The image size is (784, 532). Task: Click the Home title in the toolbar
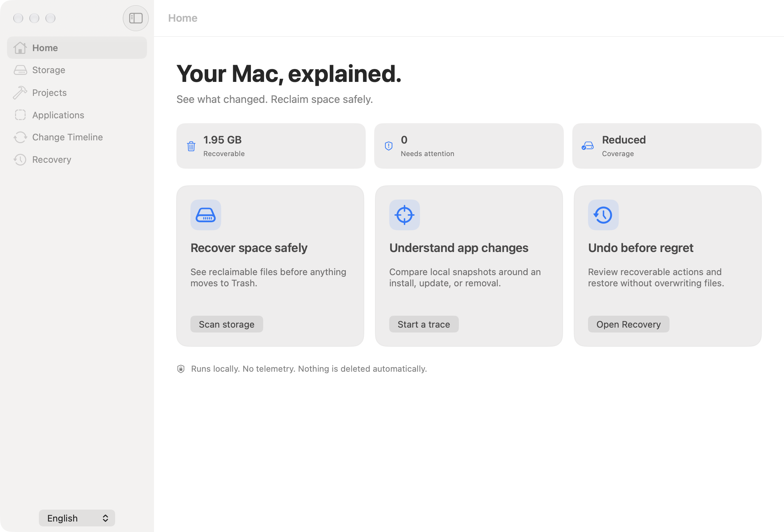click(x=183, y=18)
